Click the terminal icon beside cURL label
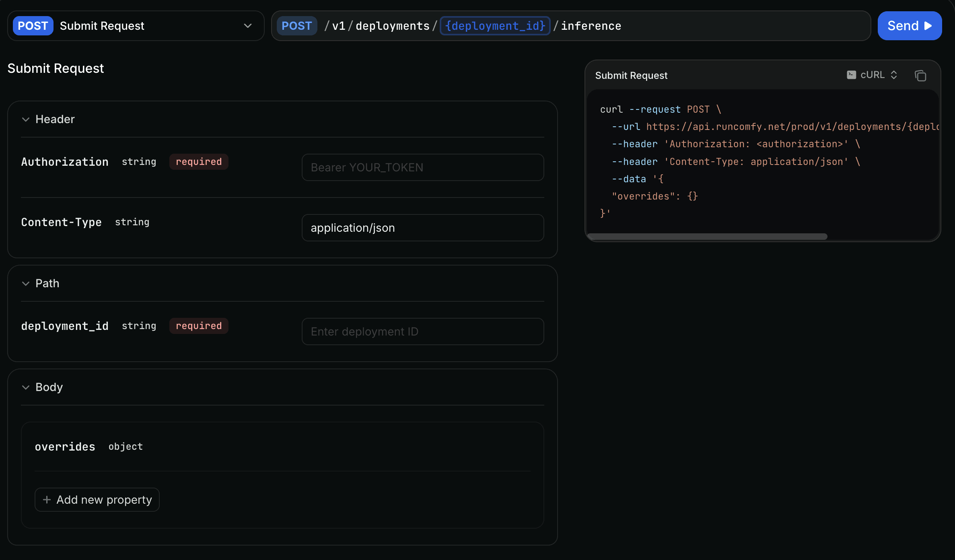 (x=852, y=75)
